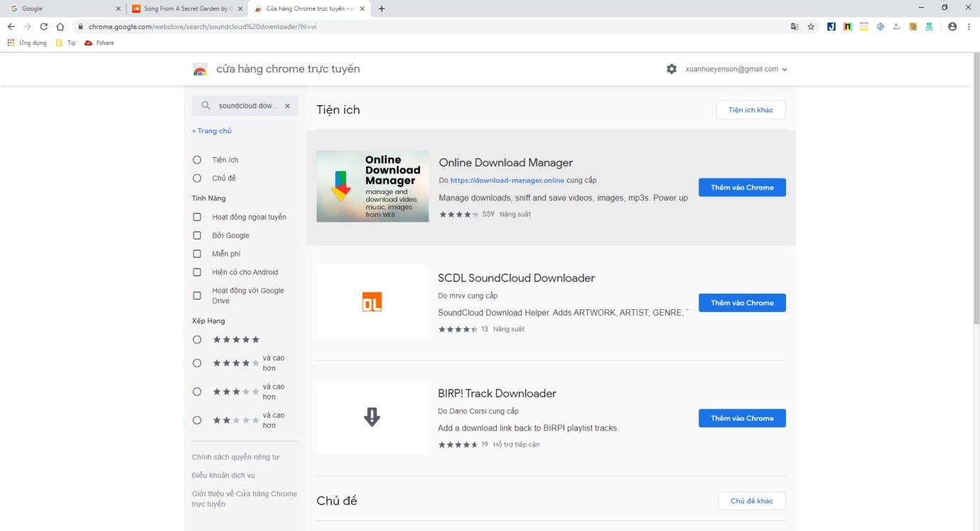Return via the « Trang chủ link
The image size is (980, 531).
pyautogui.click(x=212, y=131)
